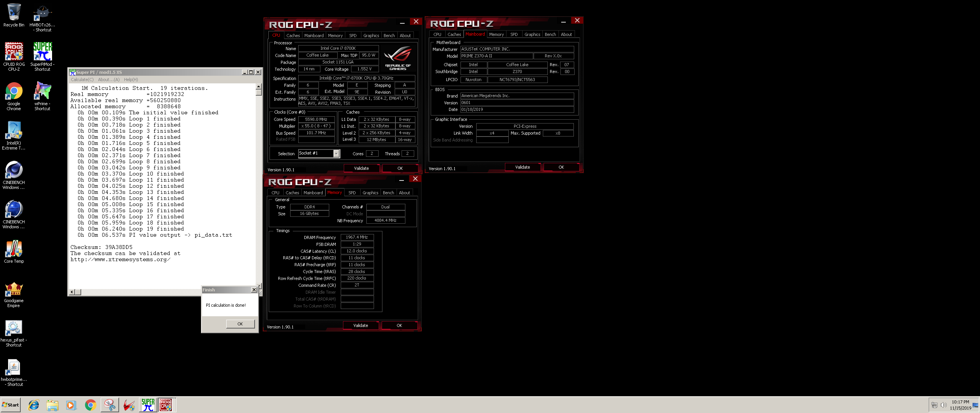Launch Intel(R) Extreme Tuning desktop icon
Viewport: 980px width, 413px height.
(14, 136)
